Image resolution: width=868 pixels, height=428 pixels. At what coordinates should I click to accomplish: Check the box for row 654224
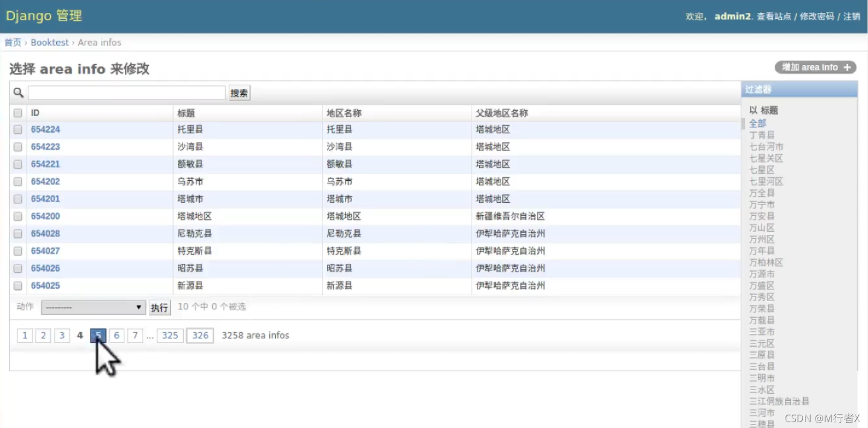coord(18,129)
